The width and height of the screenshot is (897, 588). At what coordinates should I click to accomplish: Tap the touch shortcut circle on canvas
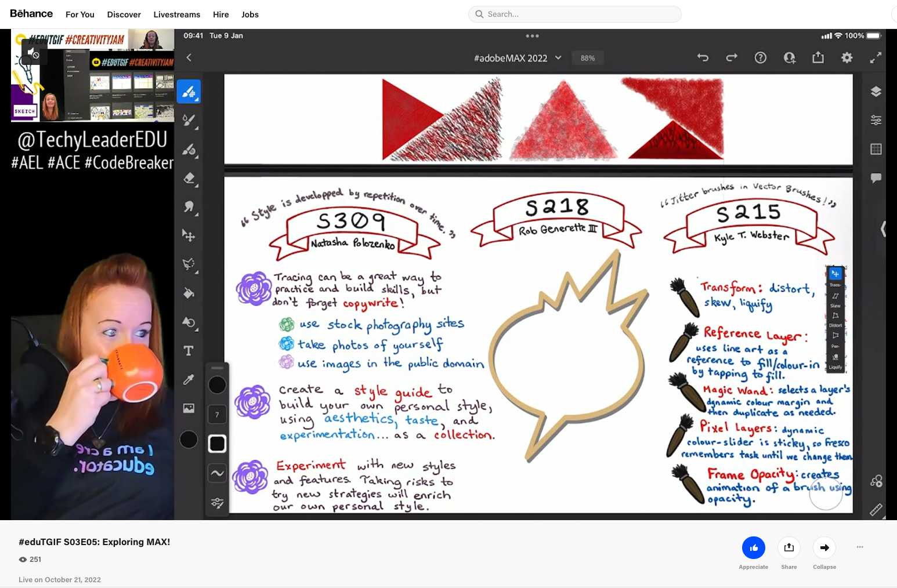pyautogui.click(x=826, y=494)
